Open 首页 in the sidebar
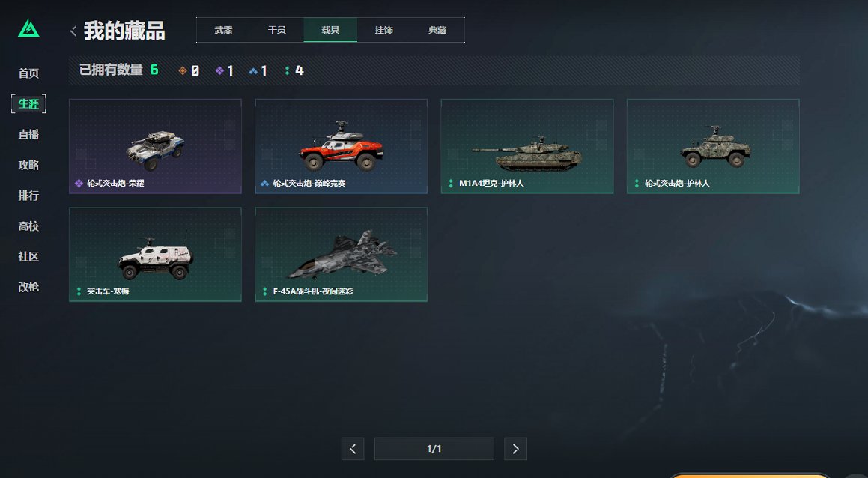The width and height of the screenshot is (868, 478). pos(28,73)
